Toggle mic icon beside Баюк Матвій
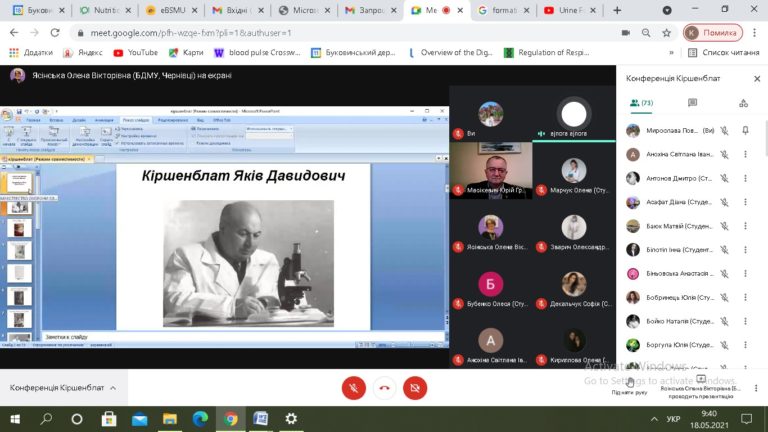 (724, 226)
